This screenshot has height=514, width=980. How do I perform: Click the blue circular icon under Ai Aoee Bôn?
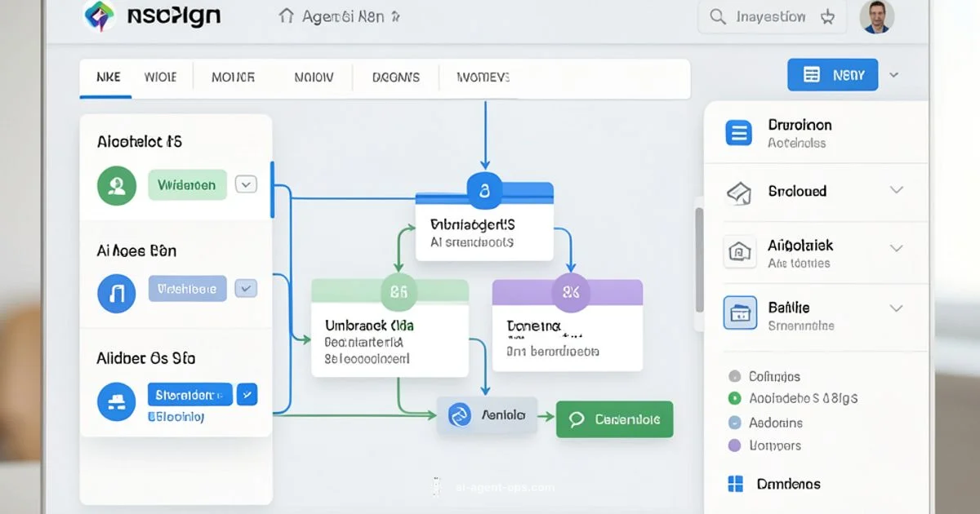pyautogui.click(x=117, y=293)
